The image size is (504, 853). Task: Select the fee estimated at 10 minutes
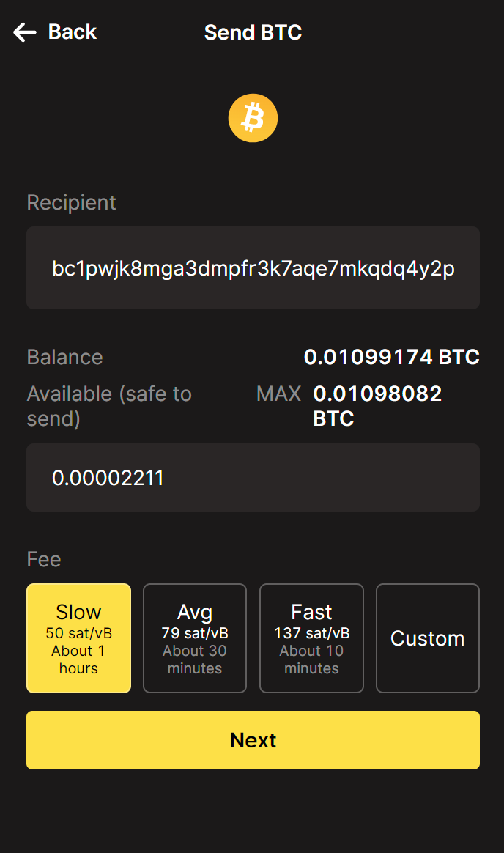pos(311,659)
